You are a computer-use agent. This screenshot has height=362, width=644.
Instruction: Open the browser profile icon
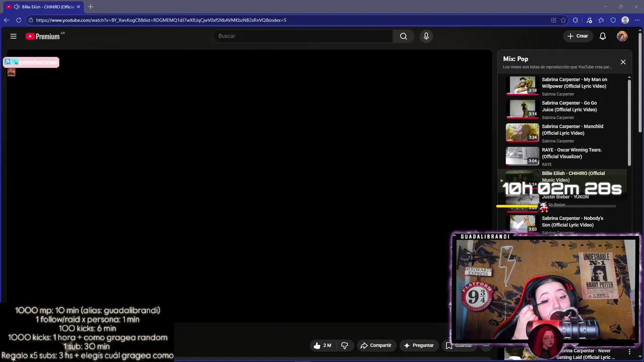point(625,20)
